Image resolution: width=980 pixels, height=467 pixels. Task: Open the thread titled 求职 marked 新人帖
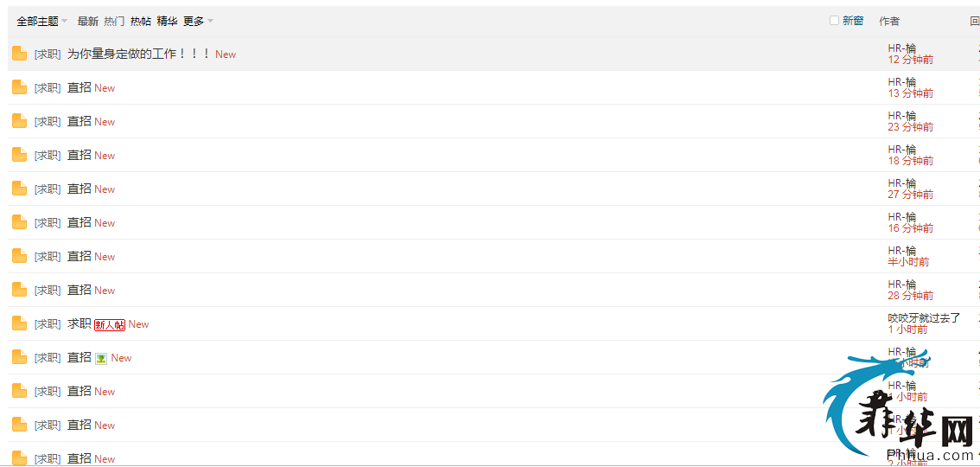[80, 323]
